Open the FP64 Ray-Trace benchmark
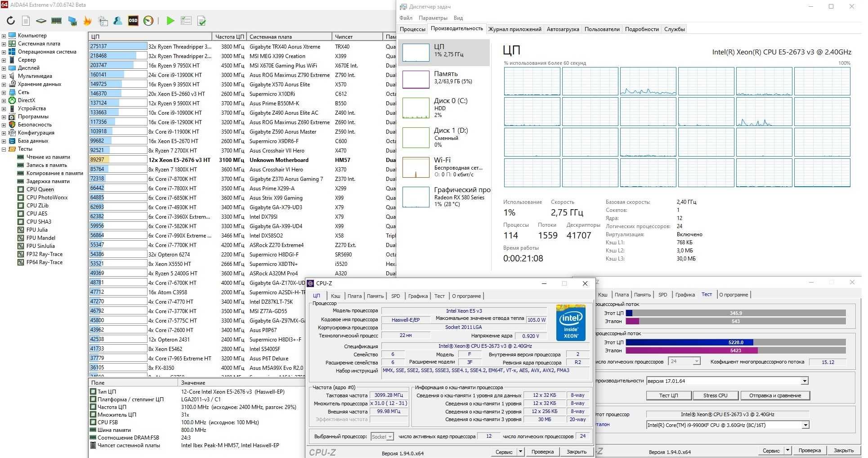 [44, 262]
